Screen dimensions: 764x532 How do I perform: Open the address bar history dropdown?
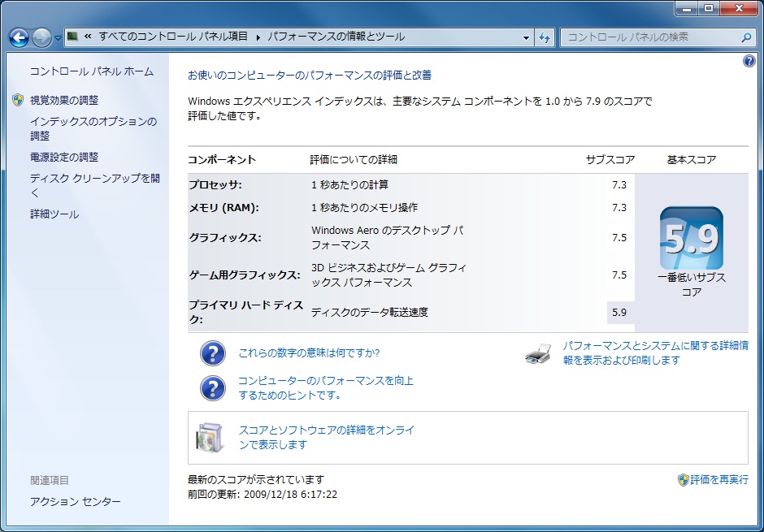pos(526,37)
